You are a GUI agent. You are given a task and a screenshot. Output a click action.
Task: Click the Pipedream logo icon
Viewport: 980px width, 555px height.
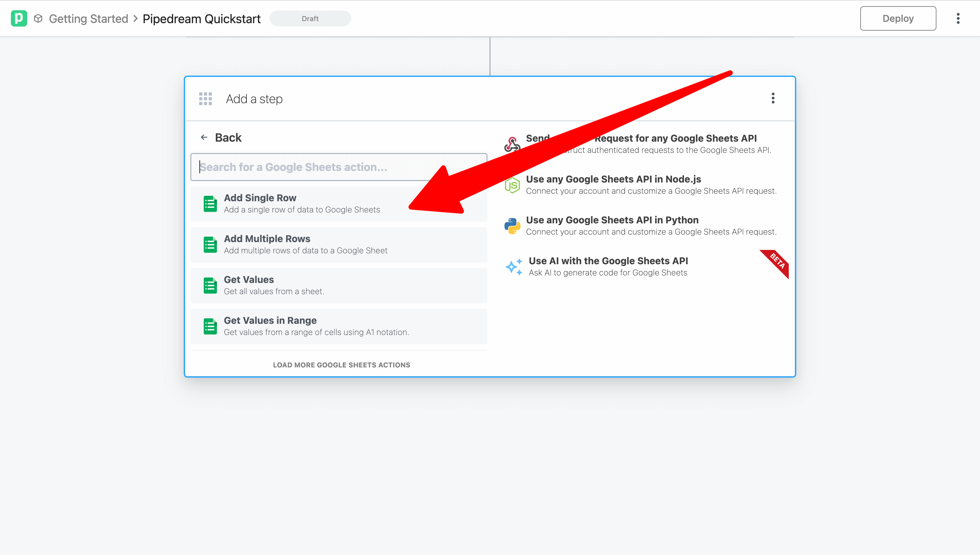[19, 18]
